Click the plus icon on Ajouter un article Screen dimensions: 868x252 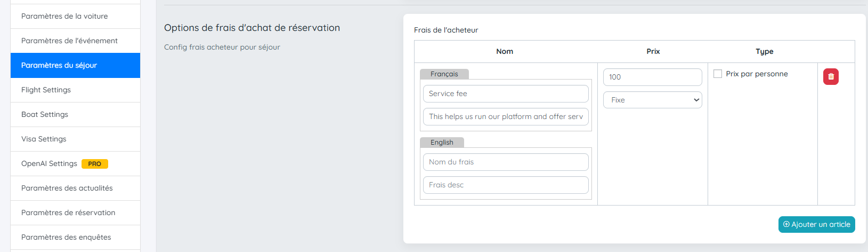click(x=786, y=224)
